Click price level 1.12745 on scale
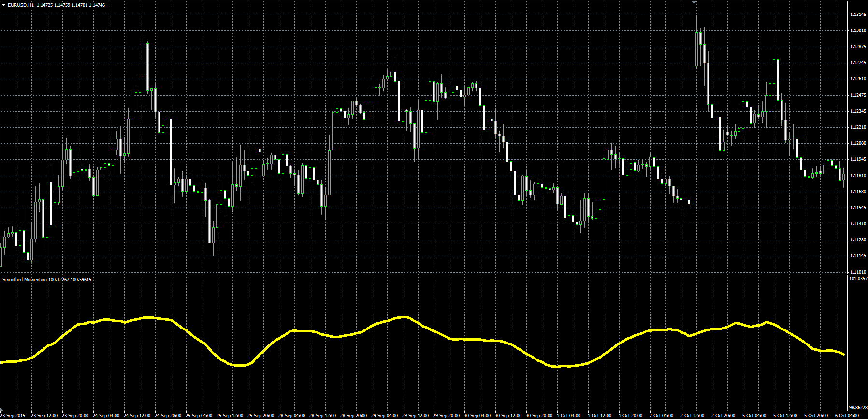The height and width of the screenshot is (419, 868). coord(858,63)
